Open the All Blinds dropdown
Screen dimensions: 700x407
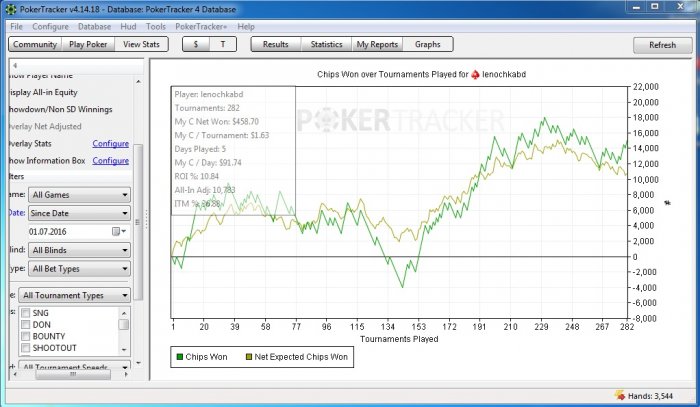point(79,250)
